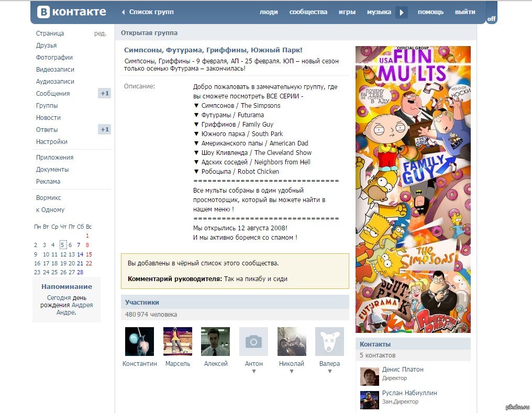Click the ред. edit link beside Страница

tap(100, 34)
